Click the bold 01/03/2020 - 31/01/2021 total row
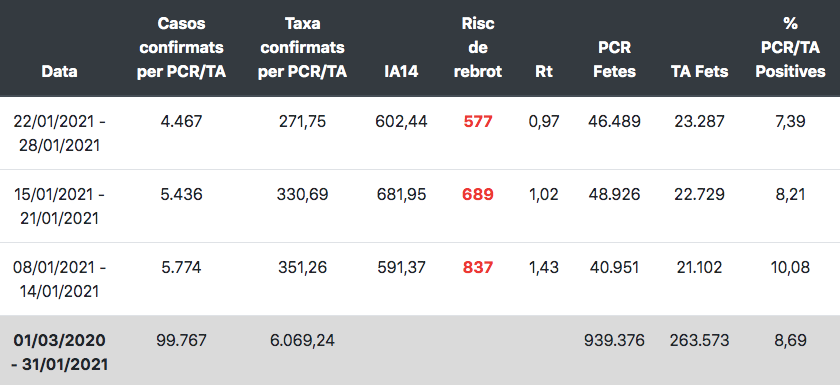This screenshot has width=840, height=385. pos(420,350)
